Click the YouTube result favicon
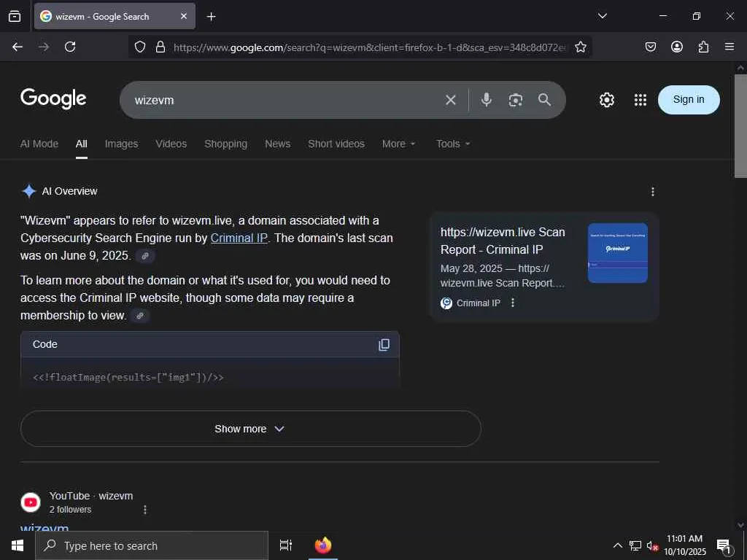 click(31, 502)
